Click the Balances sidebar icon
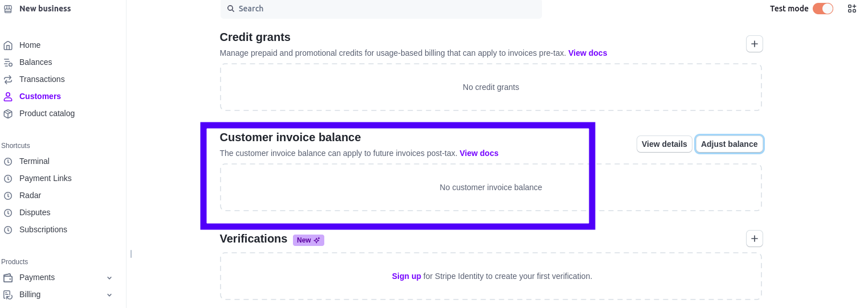 pyautogui.click(x=8, y=62)
